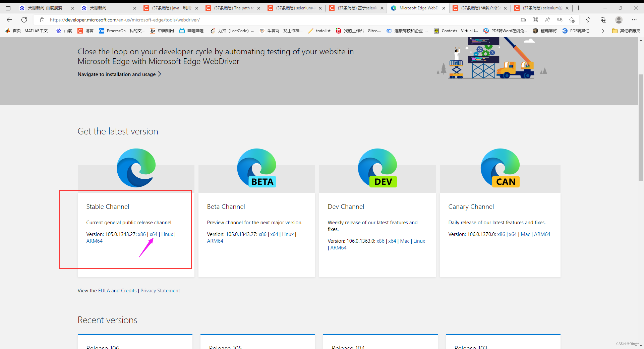Reload the current page

click(x=24, y=20)
